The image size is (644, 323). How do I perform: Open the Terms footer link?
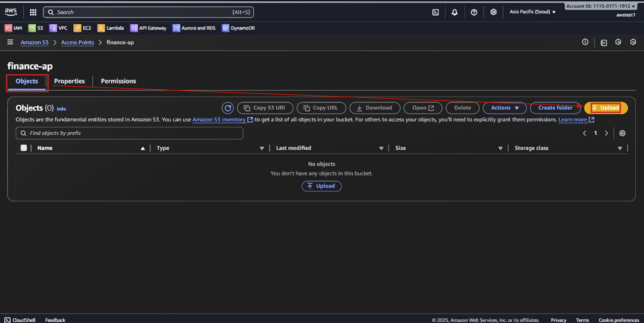(582, 320)
